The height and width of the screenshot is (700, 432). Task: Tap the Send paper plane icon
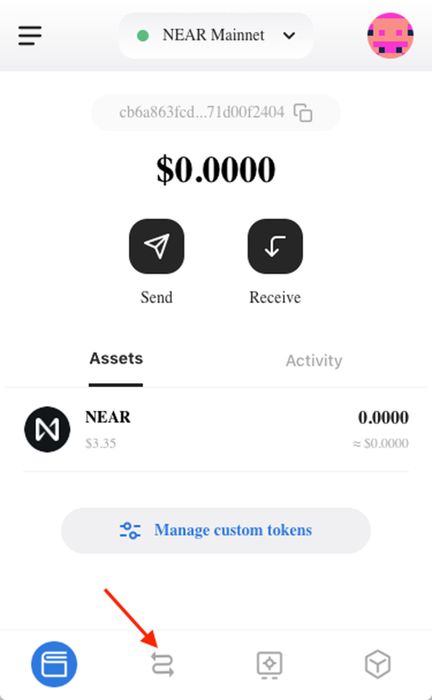[x=157, y=246]
